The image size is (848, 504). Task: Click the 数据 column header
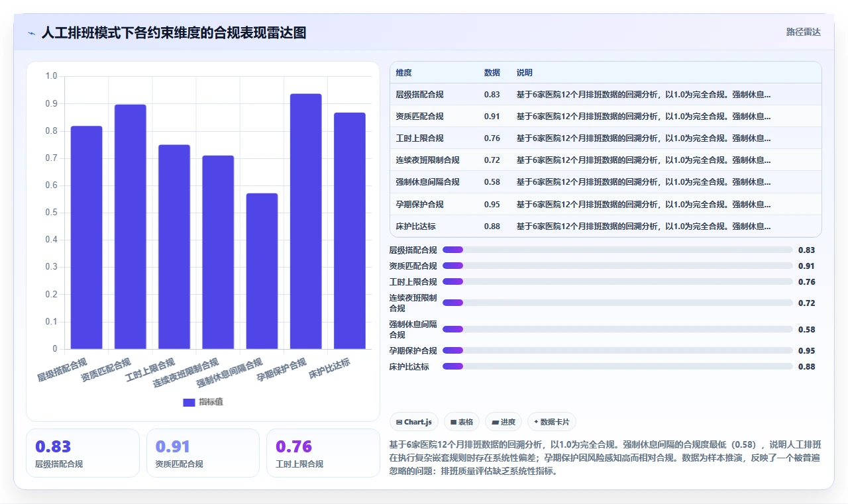point(492,73)
